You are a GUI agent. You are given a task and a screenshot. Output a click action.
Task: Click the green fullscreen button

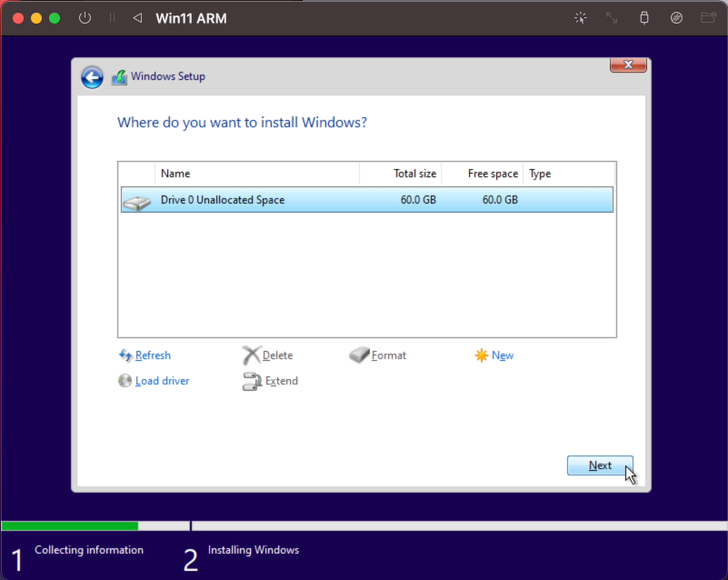(55, 18)
